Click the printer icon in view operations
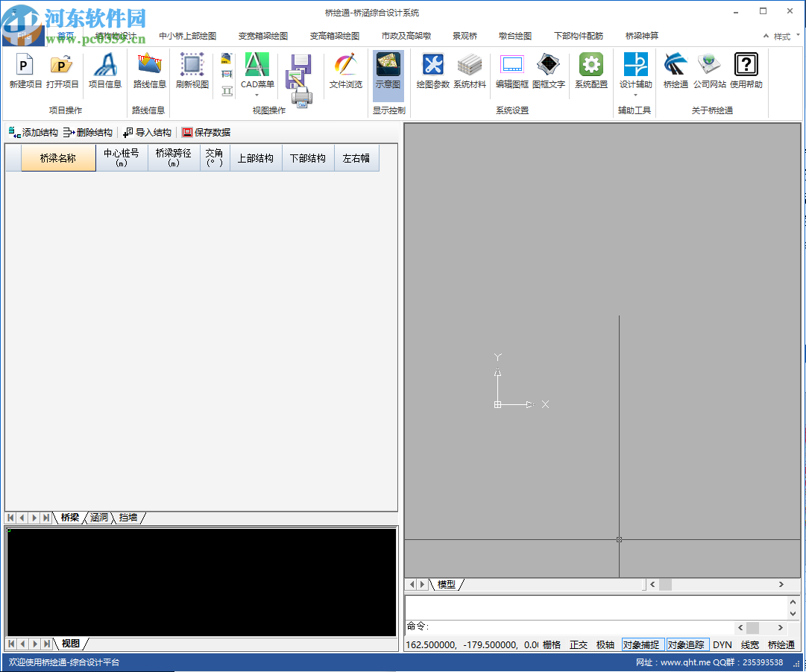 pos(302,97)
